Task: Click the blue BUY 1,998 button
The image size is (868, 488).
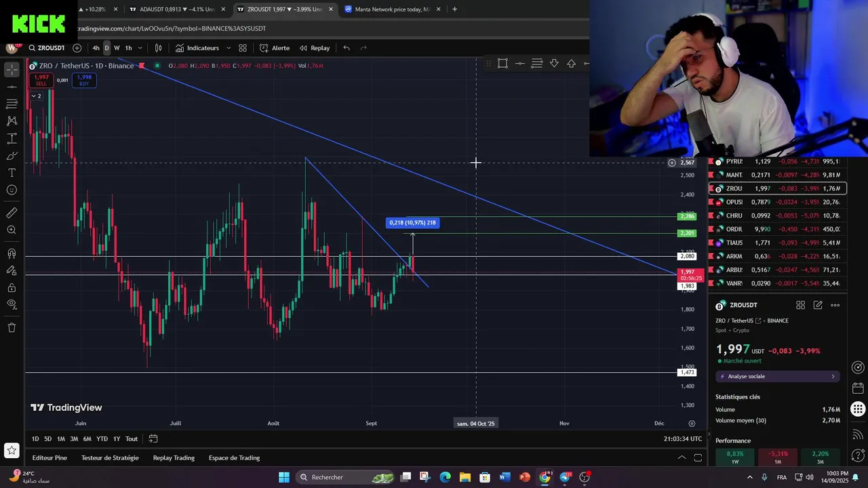Action: (84, 80)
